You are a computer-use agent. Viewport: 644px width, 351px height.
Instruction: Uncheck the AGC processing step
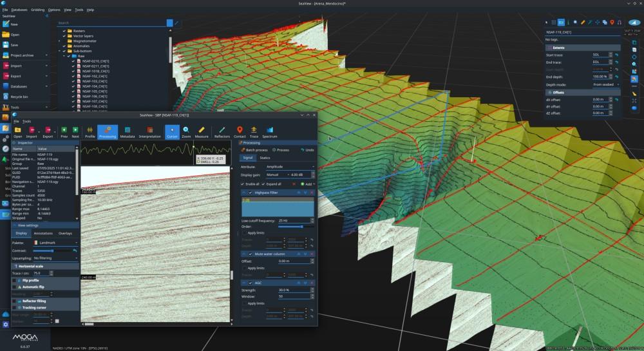click(251, 283)
